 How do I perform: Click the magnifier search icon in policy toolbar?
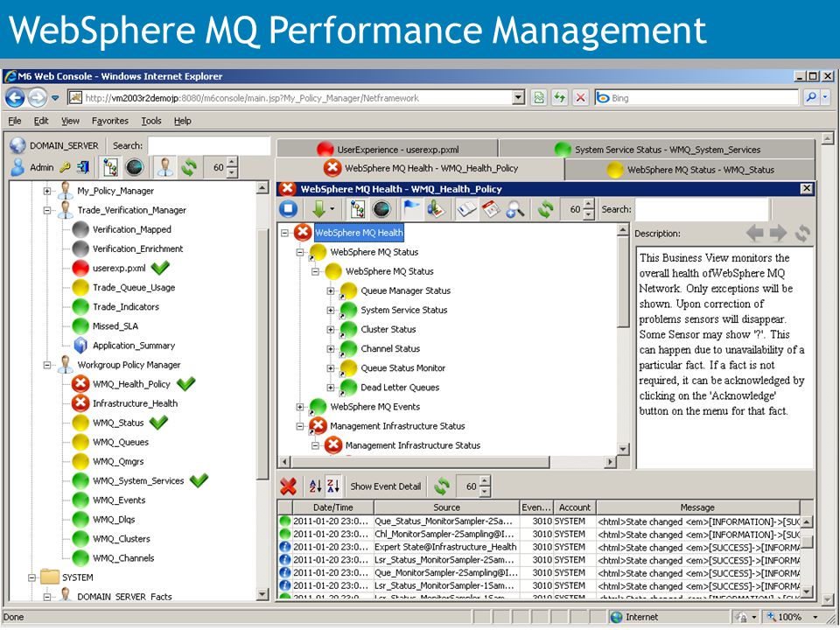tap(514, 209)
